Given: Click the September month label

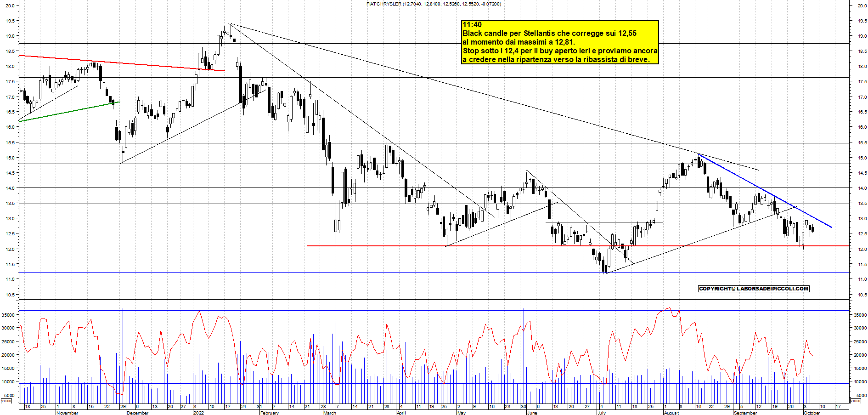Looking at the screenshot, I should point(745,413).
